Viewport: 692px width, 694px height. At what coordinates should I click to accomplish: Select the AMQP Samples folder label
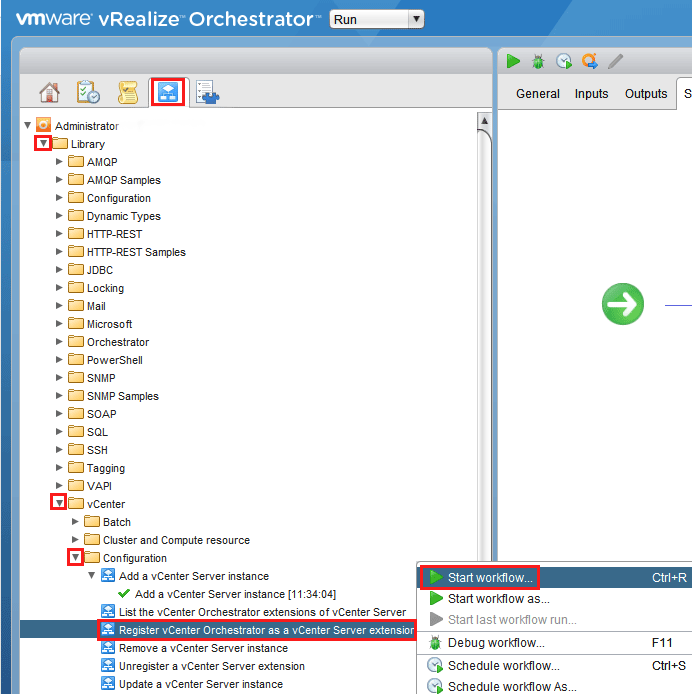tap(124, 180)
